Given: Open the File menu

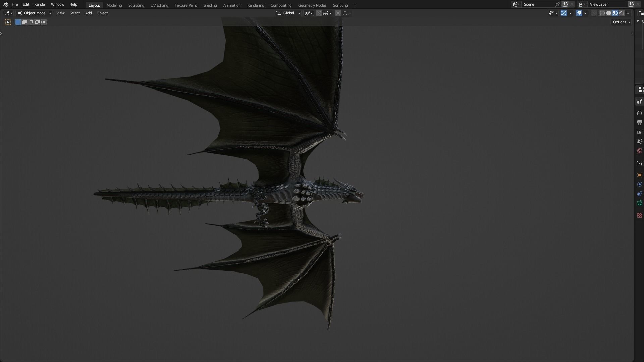Looking at the screenshot, I should [15, 4].
